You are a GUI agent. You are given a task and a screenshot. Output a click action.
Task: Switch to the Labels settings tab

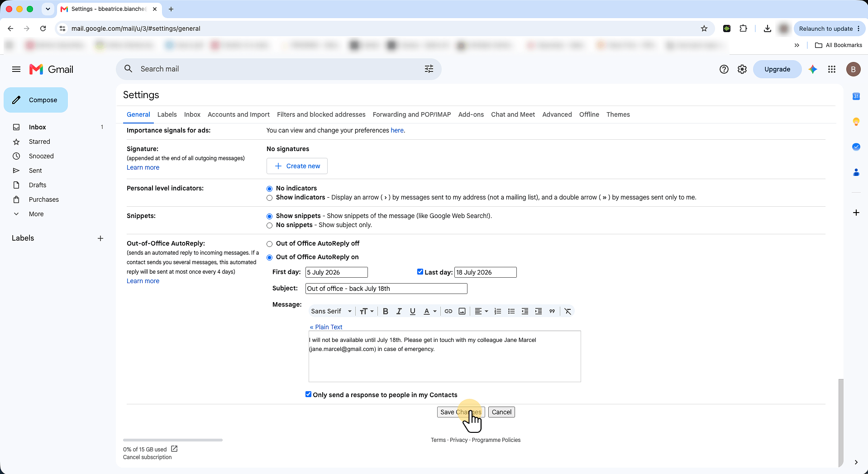click(x=167, y=114)
